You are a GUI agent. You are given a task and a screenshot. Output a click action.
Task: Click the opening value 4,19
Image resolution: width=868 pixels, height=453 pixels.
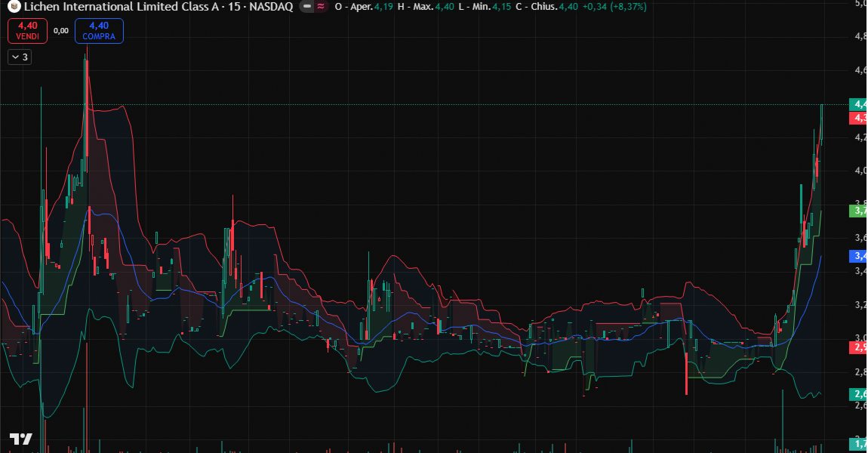click(x=383, y=7)
